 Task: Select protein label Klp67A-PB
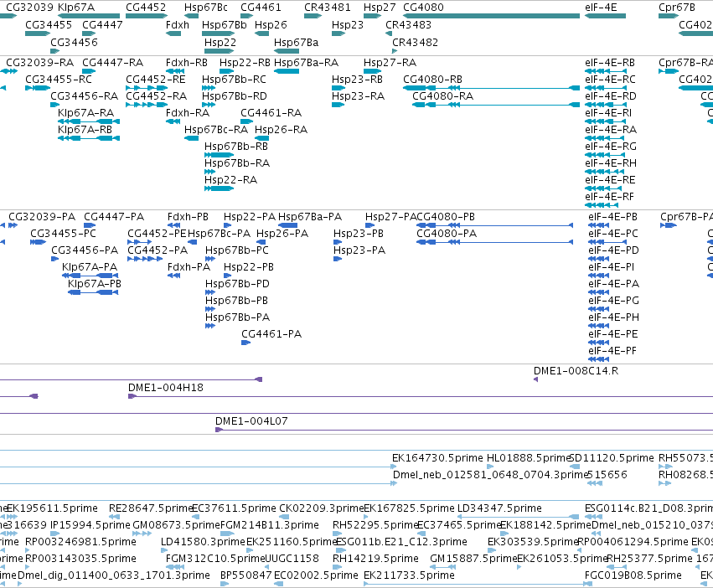[94, 284]
